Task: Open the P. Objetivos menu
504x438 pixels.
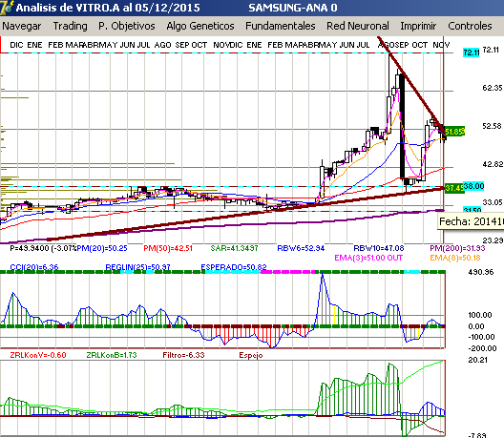Action: pos(127,26)
